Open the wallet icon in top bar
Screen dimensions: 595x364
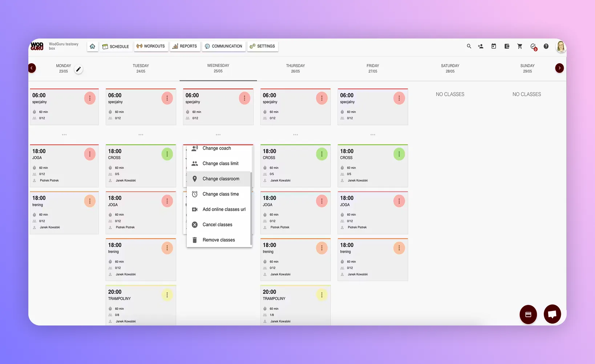[507, 46]
